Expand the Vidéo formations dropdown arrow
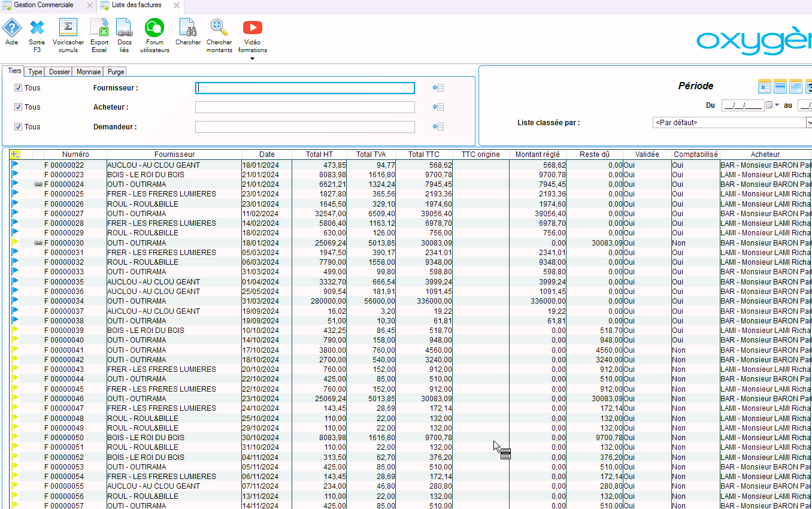The image size is (812, 509). 252,59
